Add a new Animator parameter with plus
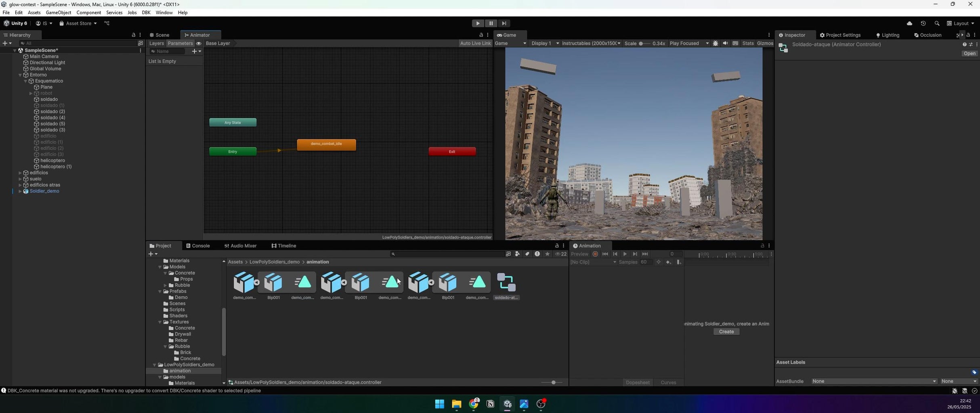This screenshot has width=980, height=413. pyautogui.click(x=196, y=51)
